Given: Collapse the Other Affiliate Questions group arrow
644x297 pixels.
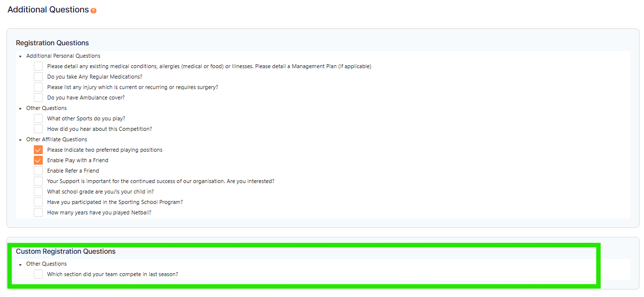Looking at the screenshot, I should coord(20,140).
